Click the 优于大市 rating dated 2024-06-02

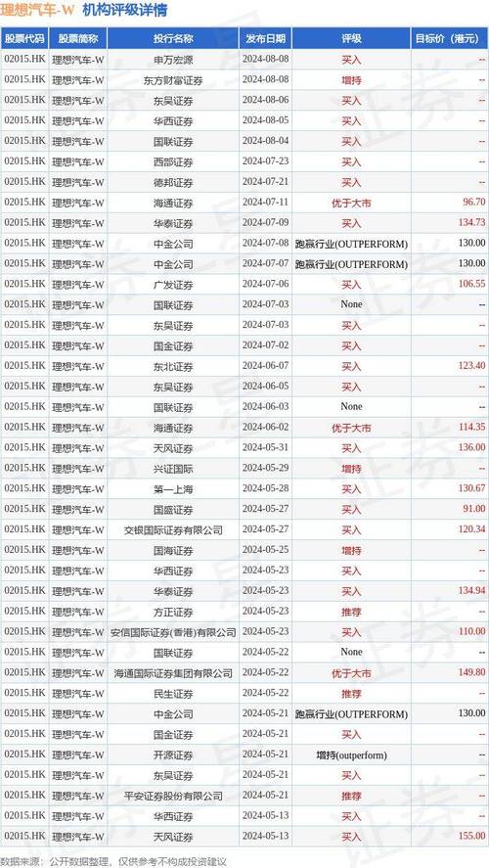(x=351, y=428)
